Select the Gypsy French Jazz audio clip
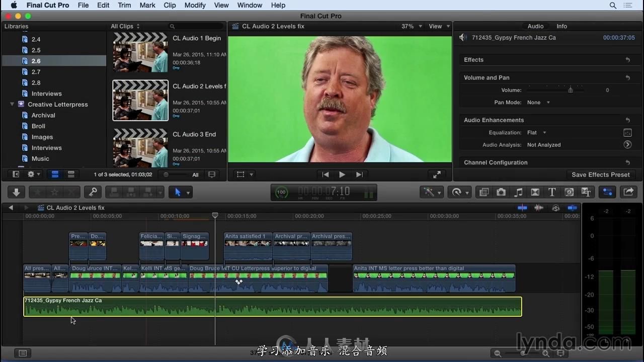 pos(273,307)
